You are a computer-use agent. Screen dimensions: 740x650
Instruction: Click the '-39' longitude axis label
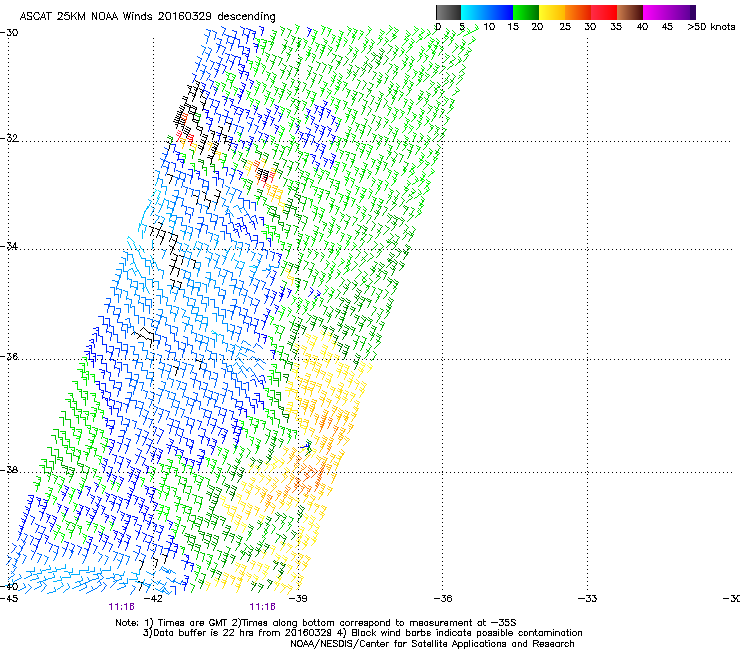point(298,599)
